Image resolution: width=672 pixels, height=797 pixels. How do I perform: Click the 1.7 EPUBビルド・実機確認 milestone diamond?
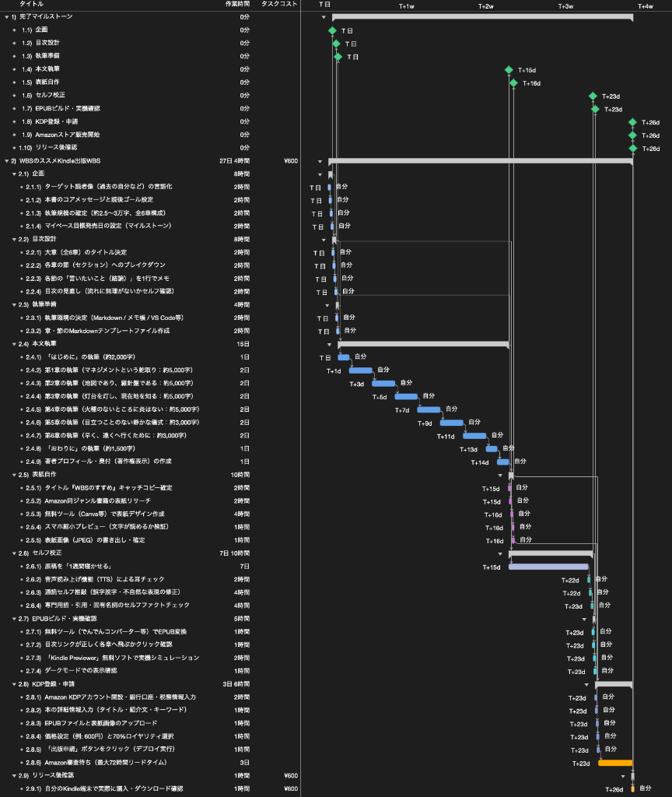pos(595,109)
